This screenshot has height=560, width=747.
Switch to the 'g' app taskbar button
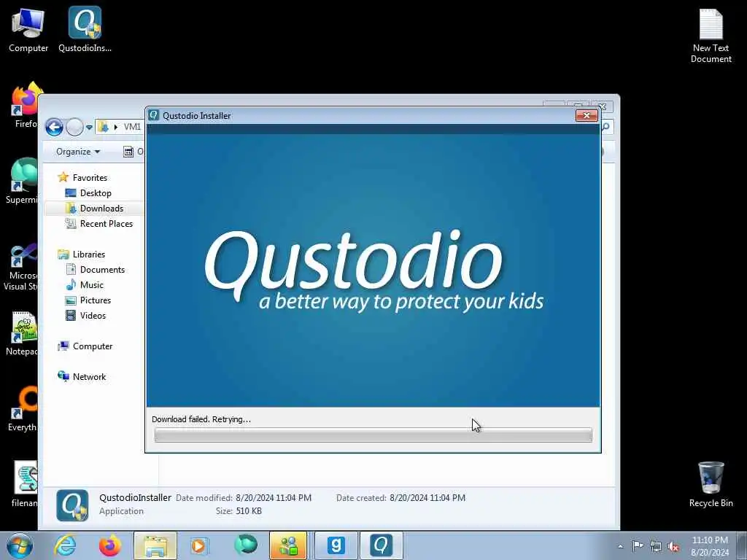click(x=336, y=545)
